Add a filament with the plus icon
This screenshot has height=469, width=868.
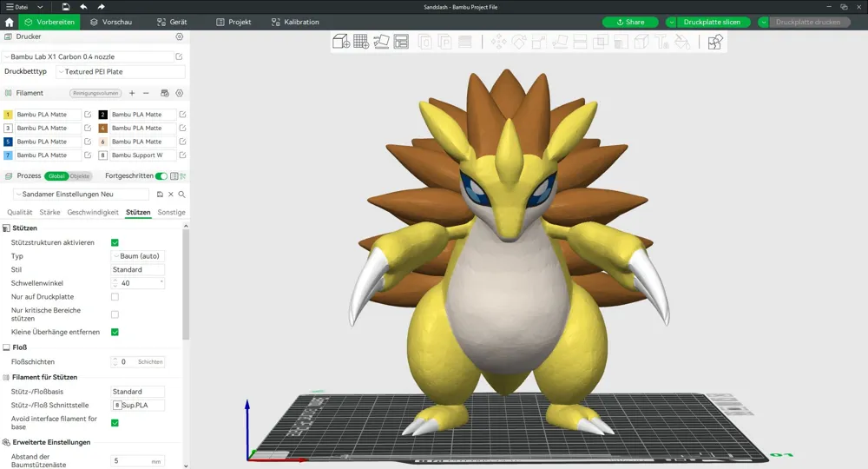pyautogui.click(x=132, y=93)
